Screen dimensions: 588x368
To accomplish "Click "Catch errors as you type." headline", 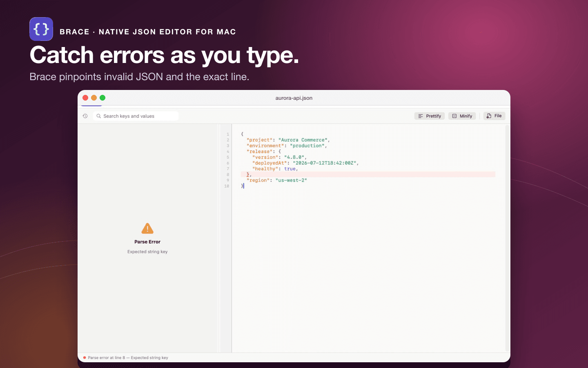I will pos(164,55).
